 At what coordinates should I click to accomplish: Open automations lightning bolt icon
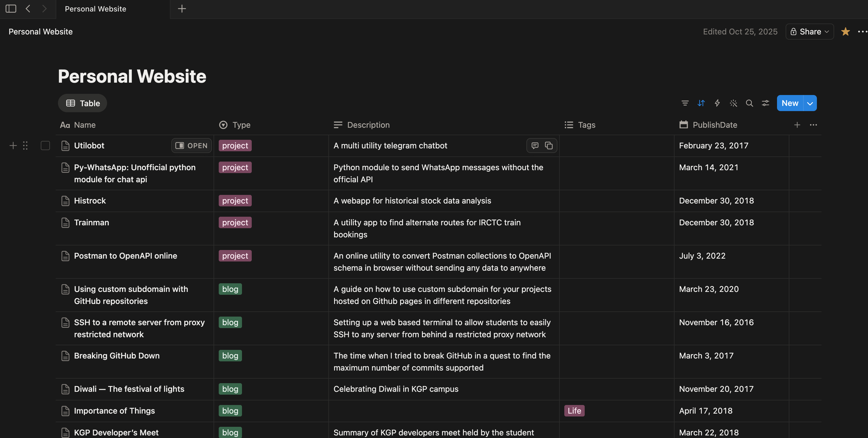tap(717, 103)
